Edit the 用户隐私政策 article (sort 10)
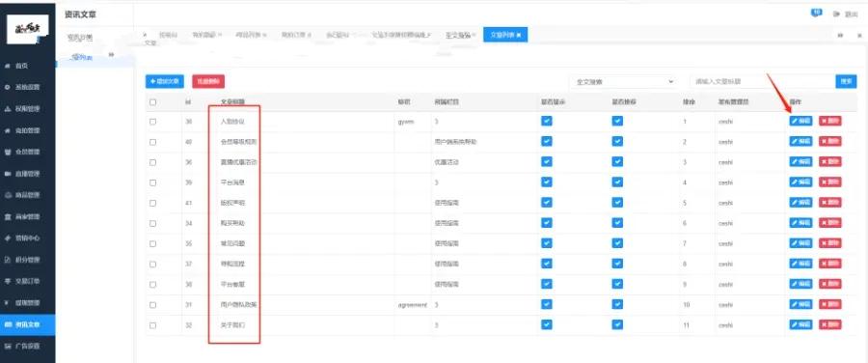The image size is (868, 363). click(800, 304)
